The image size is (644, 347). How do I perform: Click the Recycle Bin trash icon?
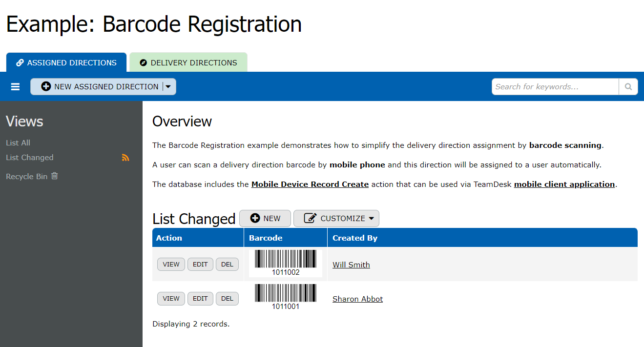tap(55, 176)
